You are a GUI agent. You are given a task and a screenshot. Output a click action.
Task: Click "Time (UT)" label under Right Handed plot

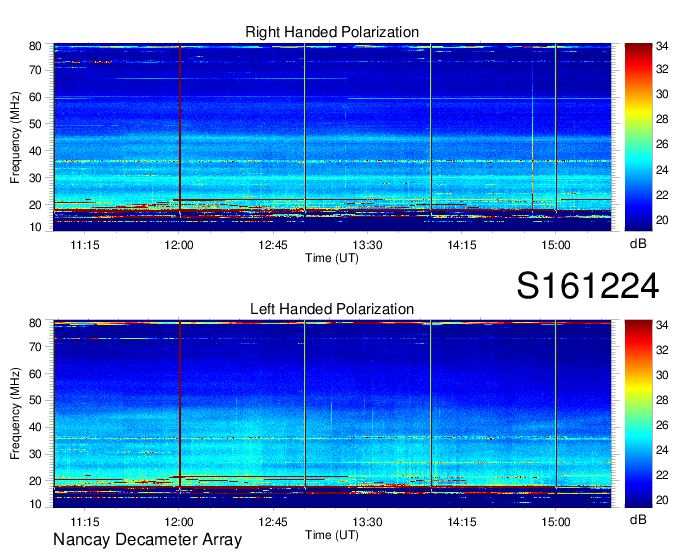click(332, 258)
